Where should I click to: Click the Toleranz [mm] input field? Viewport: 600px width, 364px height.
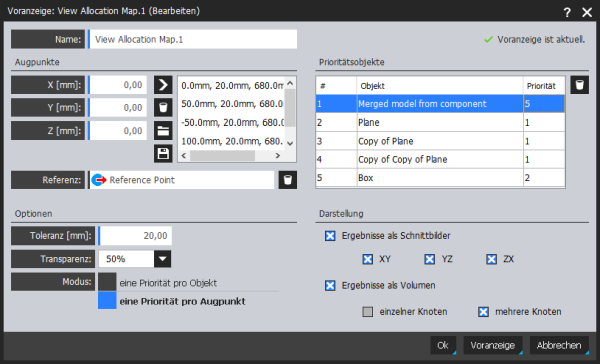(135, 236)
